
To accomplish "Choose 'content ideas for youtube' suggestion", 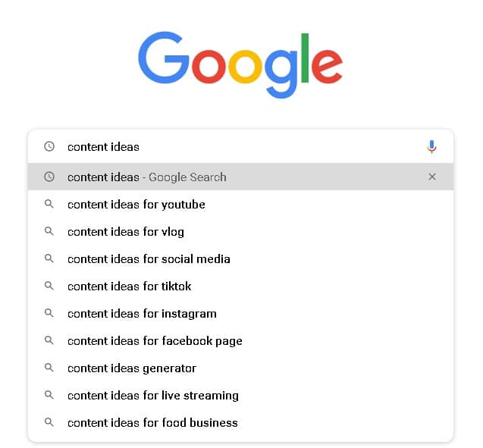I will click(240, 204).
